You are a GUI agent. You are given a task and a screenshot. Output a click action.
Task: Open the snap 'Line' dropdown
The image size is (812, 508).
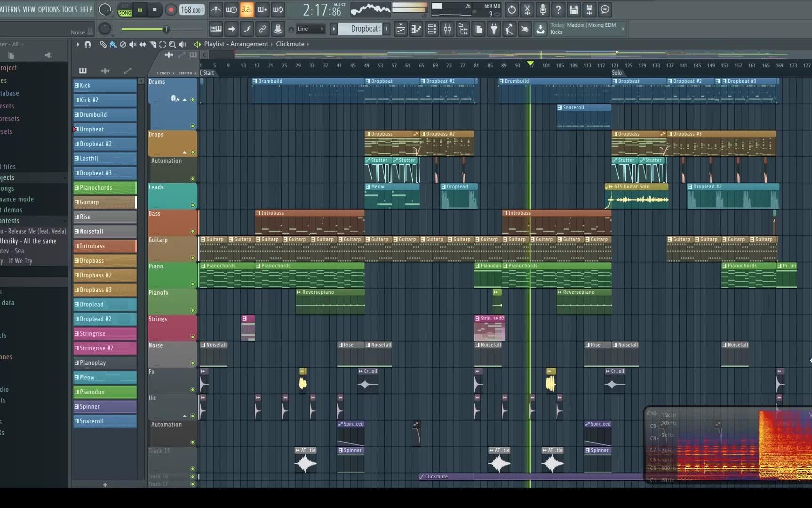click(x=310, y=29)
